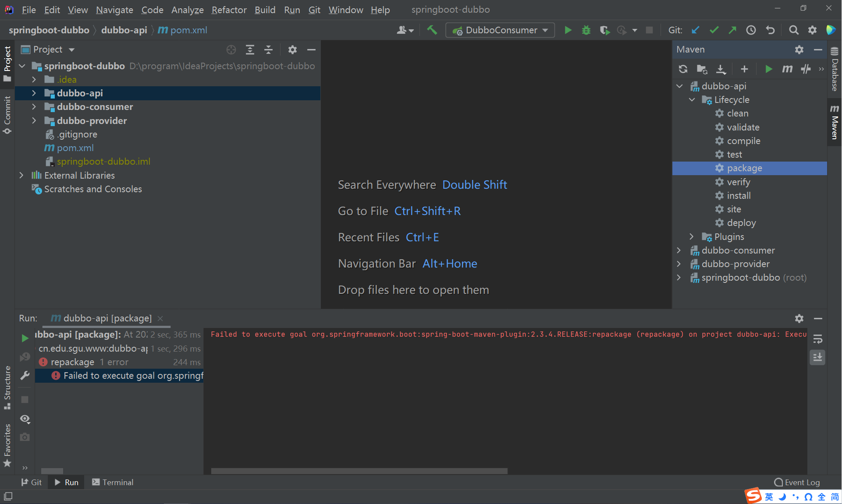The image size is (842, 504).
Task: Toggle Skip Tests mode in Maven panel
Action: pyautogui.click(x=806, y=69)
